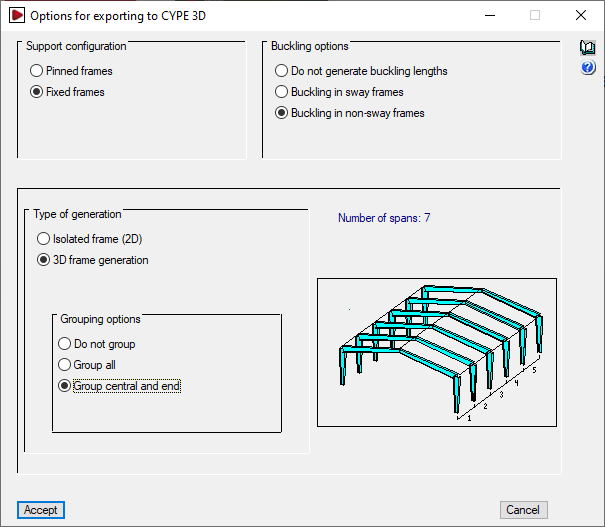Choose Buckling in non-sway frames
The image size is (605, 527).
pos(350,113)
